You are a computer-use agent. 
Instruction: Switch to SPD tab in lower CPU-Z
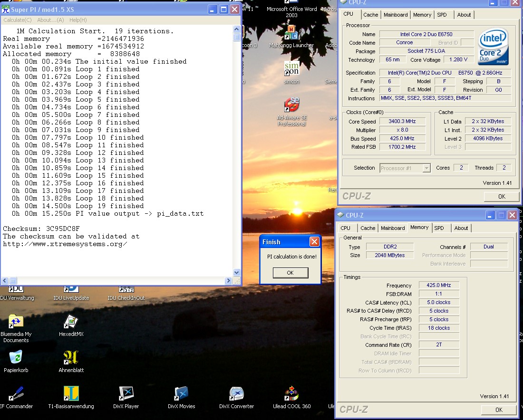pos(439,228)
